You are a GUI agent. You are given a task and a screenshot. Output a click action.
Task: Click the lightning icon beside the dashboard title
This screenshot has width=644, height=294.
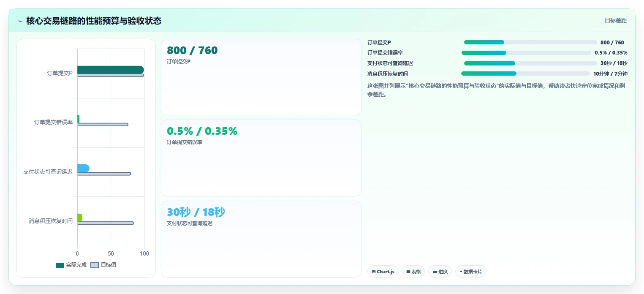coord(20,21)
